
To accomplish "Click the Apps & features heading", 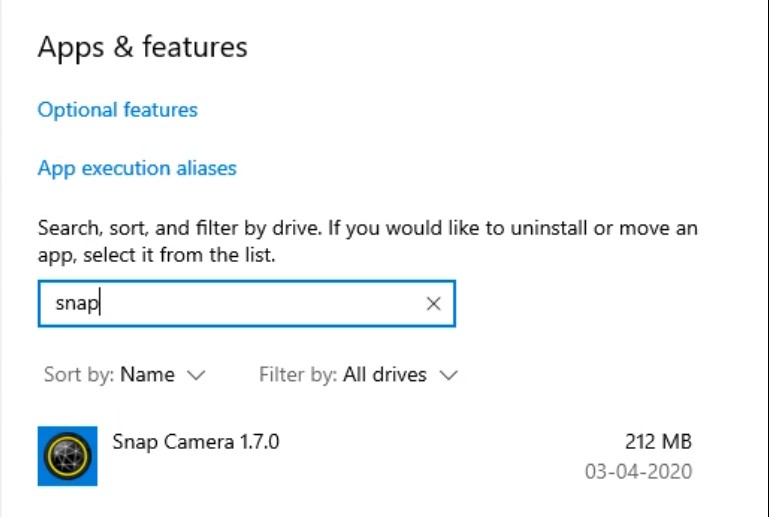I will pyautogui.click(x=142, y=47).
